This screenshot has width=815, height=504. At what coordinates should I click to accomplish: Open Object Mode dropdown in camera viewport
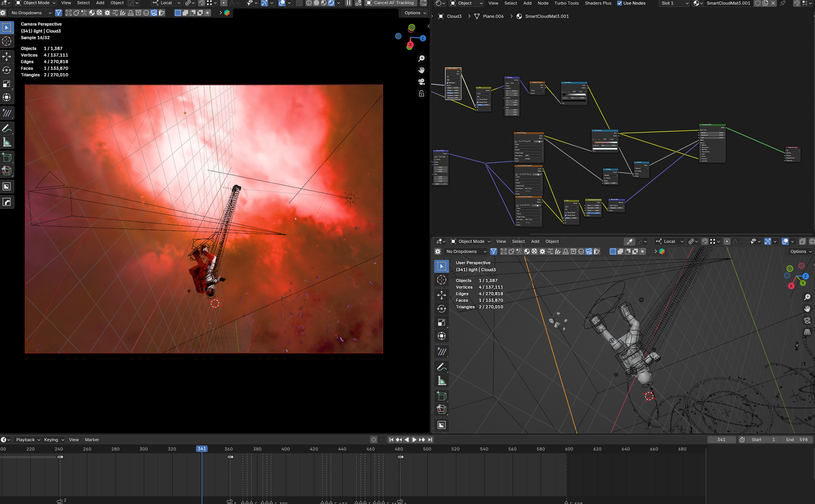tap(36, 3)
